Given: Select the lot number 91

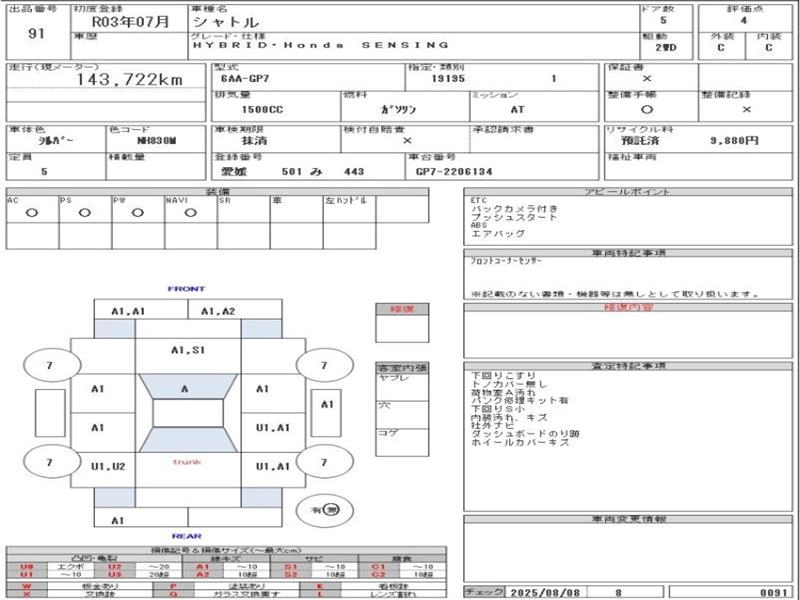Looking at the screenshot, I should pyautogui.click(x=36, y=34).
